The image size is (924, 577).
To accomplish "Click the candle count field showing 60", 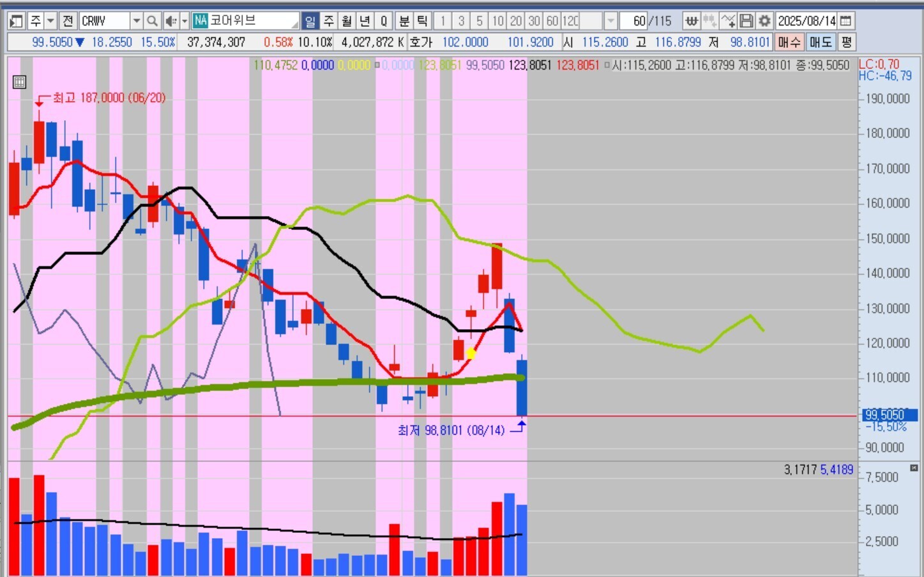I will [x=634, y=21].
